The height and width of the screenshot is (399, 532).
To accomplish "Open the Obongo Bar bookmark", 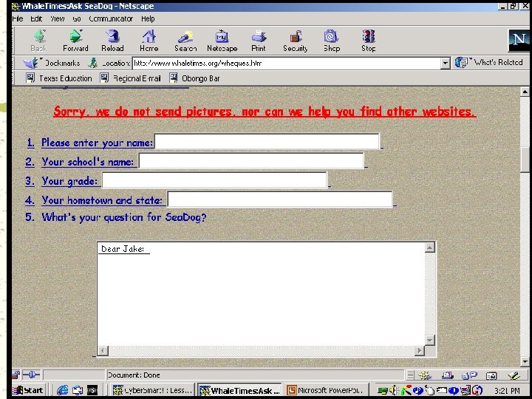I will pos(194,78).
